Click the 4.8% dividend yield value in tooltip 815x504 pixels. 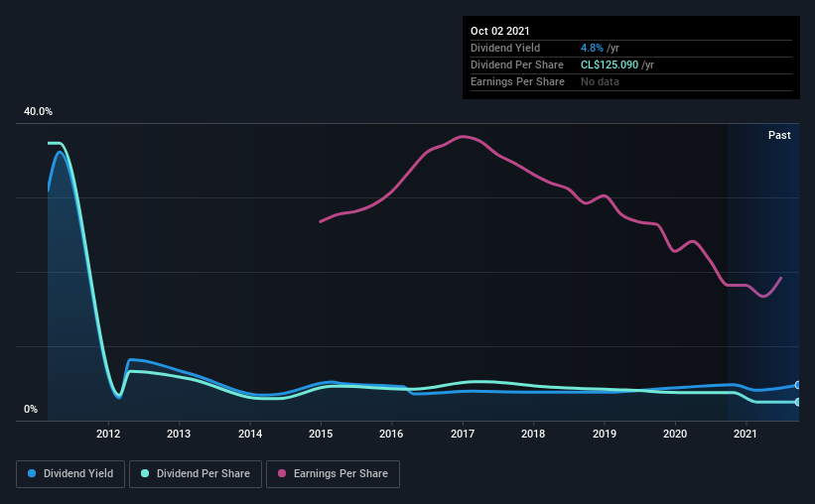592,48
